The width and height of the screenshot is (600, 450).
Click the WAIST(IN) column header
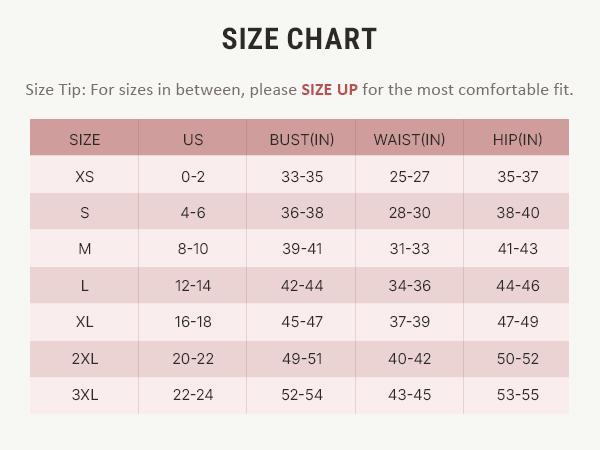pyautogui.click(x=409, y=140)
